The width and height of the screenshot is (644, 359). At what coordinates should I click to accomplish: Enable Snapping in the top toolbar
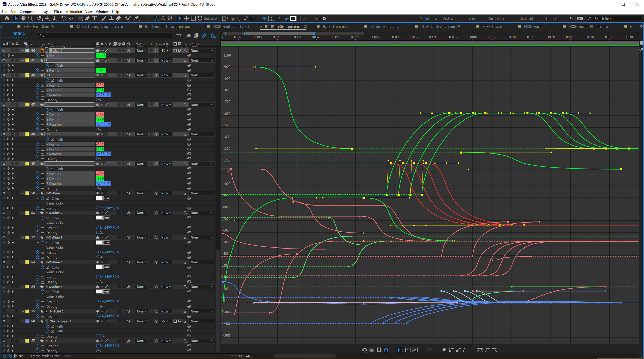pyautogui.click(x=224, y=18)
